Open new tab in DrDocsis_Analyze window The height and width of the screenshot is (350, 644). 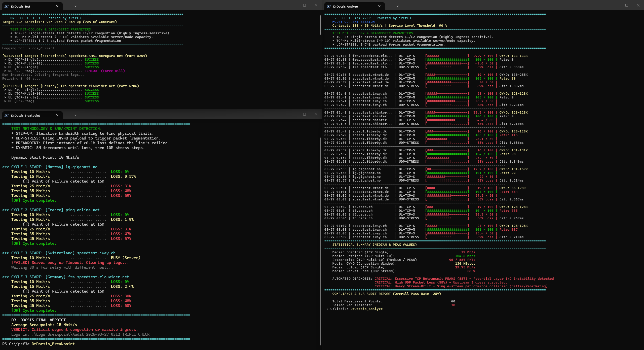[390, 6]
